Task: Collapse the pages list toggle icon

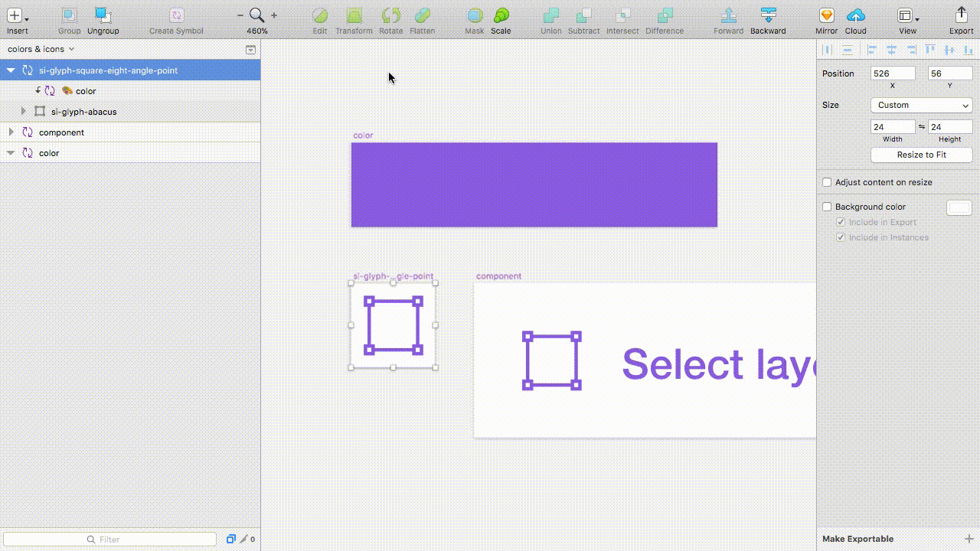Action: (x=250, y=49)
